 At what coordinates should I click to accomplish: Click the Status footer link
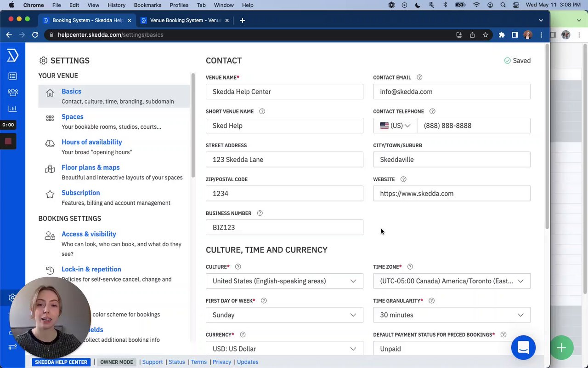pyautogui.click(x=176, y=362)
